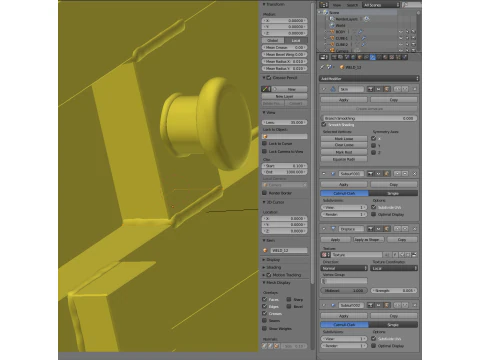This screenshot has width=480, height=360.
Task: Select the Local transform tab
Action: click(x=296, y=40)
